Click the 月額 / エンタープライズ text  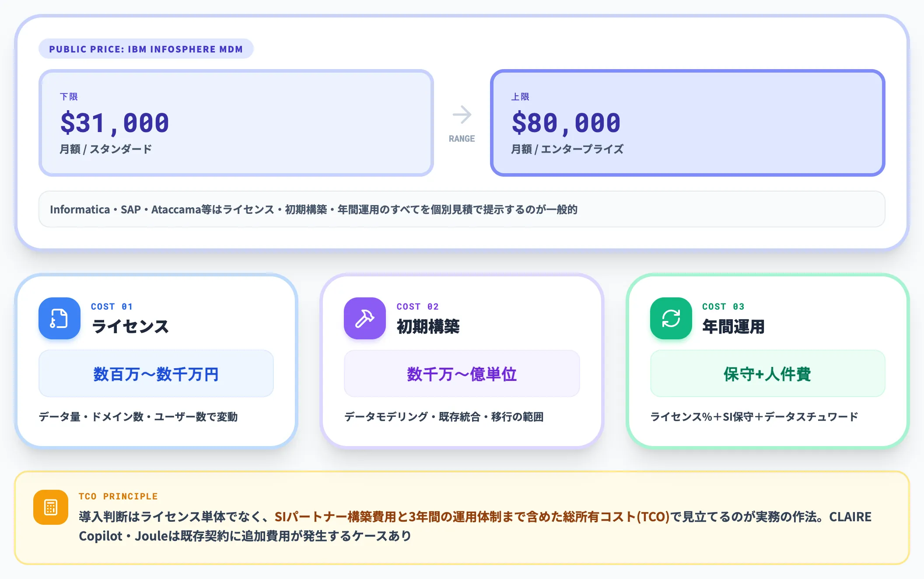point(567,149)
